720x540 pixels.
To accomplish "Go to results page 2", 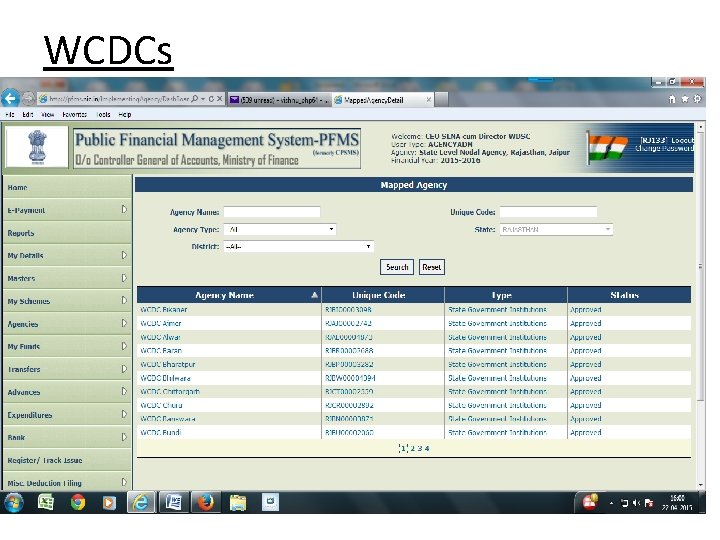I will point(413,448).
